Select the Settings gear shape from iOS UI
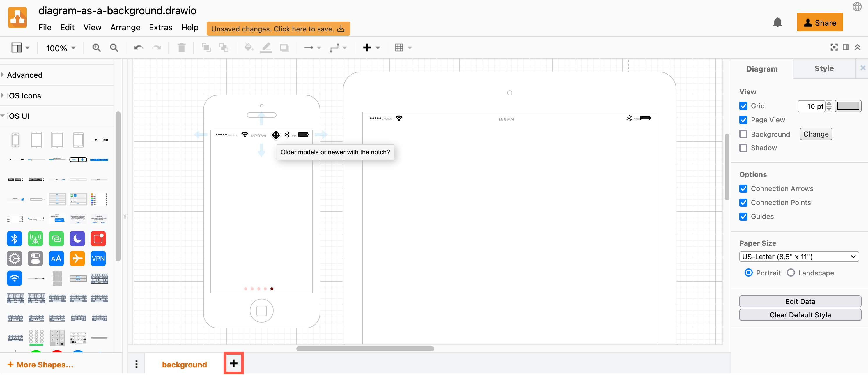868x375 pixels. click(x=14, y=259)
